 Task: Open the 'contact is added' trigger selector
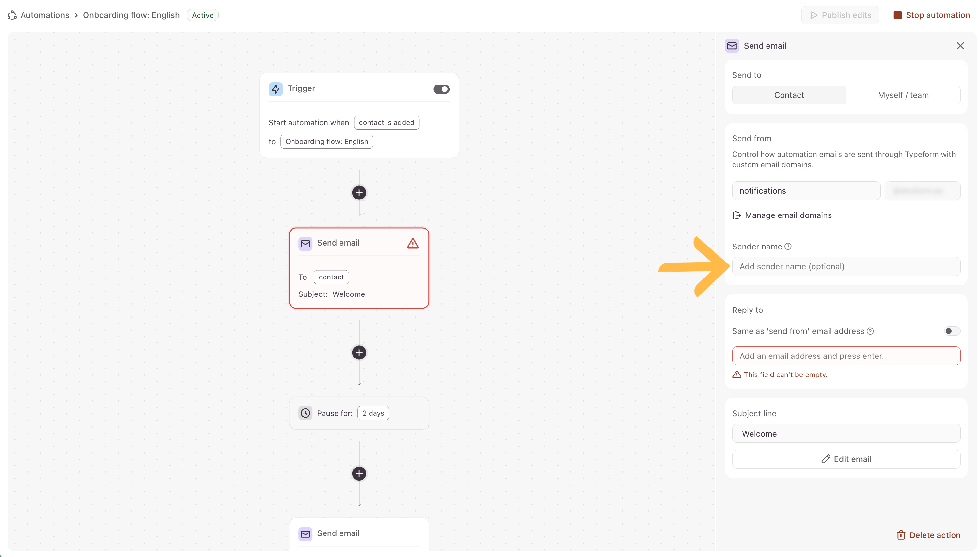point(386,123)
